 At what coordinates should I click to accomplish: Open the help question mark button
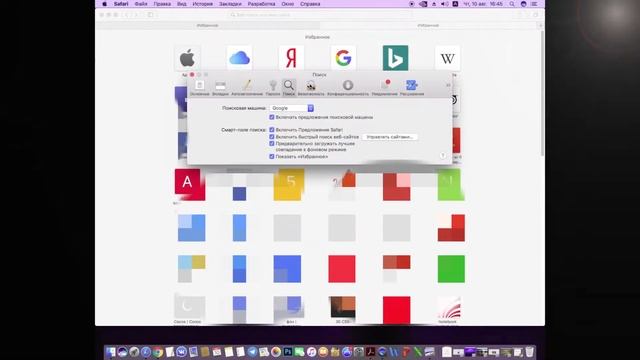(443, 156)
